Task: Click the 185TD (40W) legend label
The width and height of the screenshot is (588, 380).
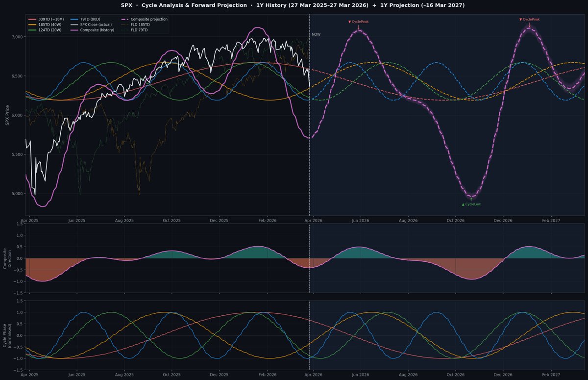Action: pyautogui.click(x=50, y=25)
